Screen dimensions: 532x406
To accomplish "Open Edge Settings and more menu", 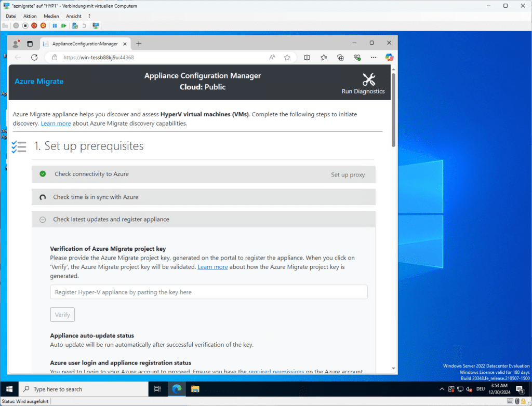I will tap(374, 57).
